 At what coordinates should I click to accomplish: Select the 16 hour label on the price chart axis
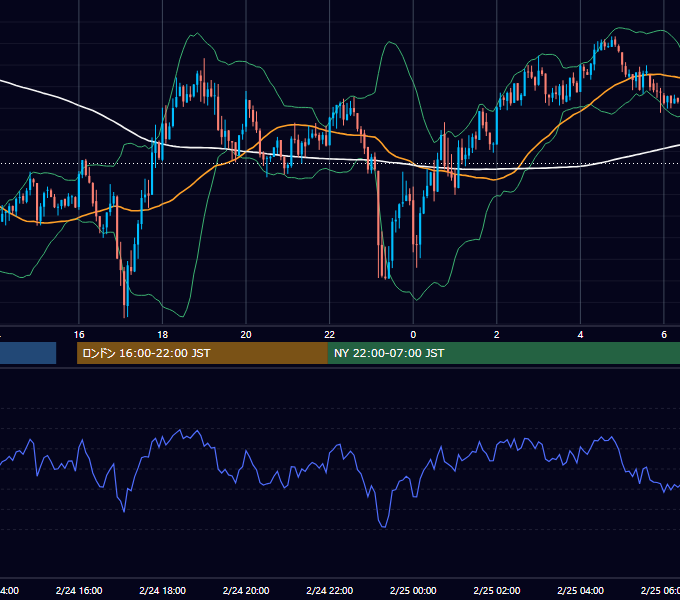coord(79,335)
